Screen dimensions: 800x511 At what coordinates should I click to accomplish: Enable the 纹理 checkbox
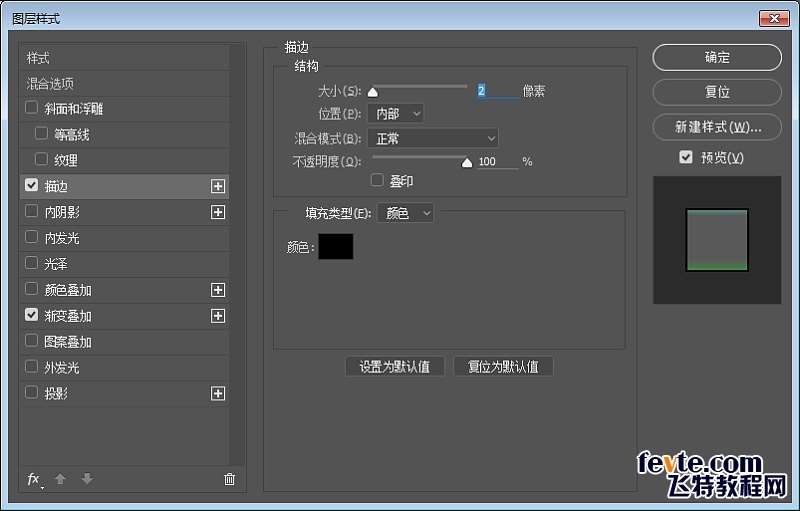(41, 159)
